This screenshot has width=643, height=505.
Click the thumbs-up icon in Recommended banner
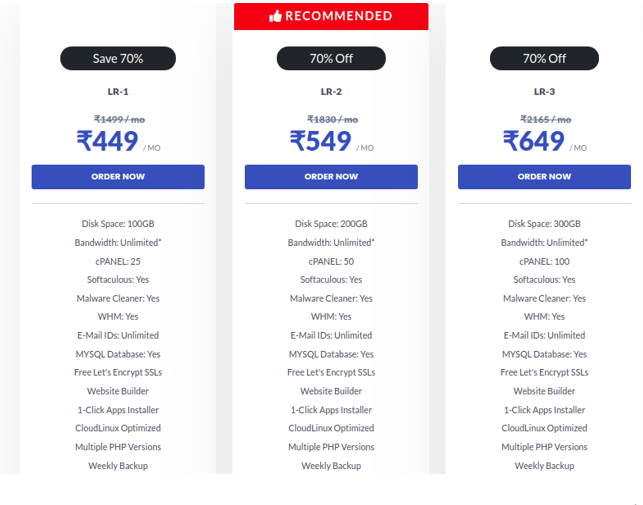click(x=277, y=16)
